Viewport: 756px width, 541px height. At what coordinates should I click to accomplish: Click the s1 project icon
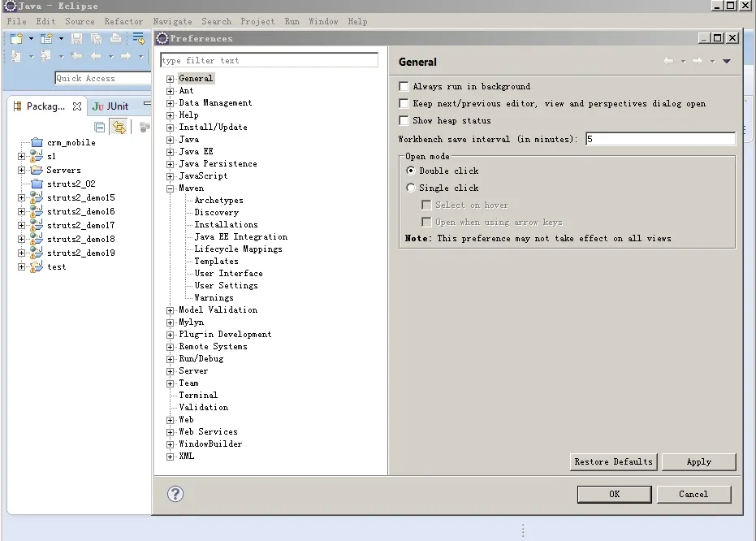point(37,156)
